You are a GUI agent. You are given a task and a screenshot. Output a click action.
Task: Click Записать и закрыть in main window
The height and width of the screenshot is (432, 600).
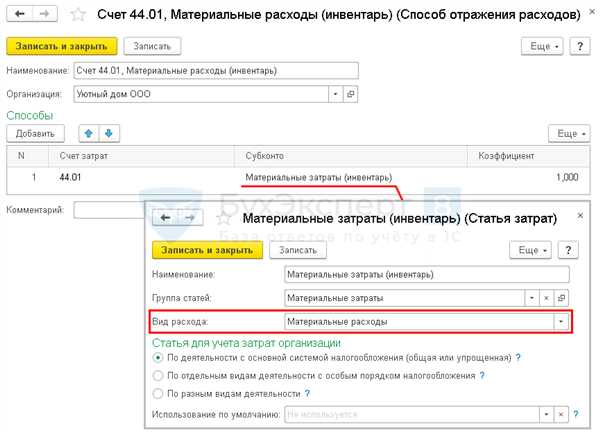(x=62, y=46)
